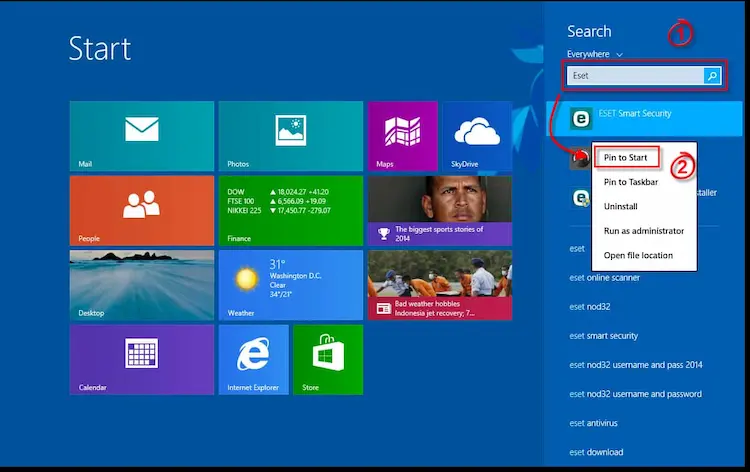This screenshot has height=472, width=750.
Task: Select 'eset nod32' search suggestion
Action: point(590,307)
